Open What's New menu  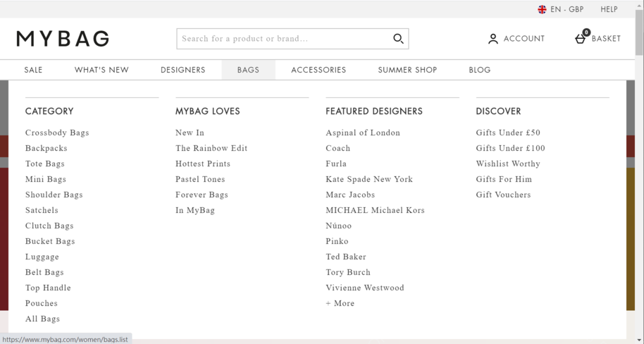pos(101,70)
